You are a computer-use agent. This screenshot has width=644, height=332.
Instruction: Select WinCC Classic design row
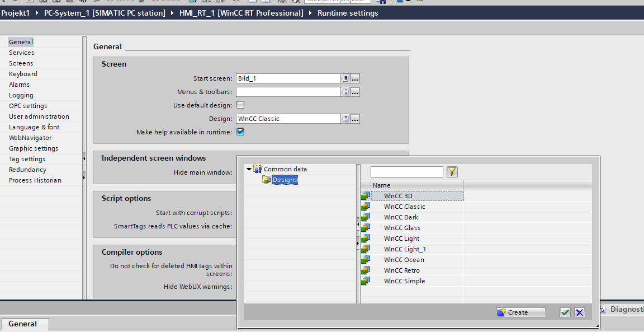click(x=417, y=207)
